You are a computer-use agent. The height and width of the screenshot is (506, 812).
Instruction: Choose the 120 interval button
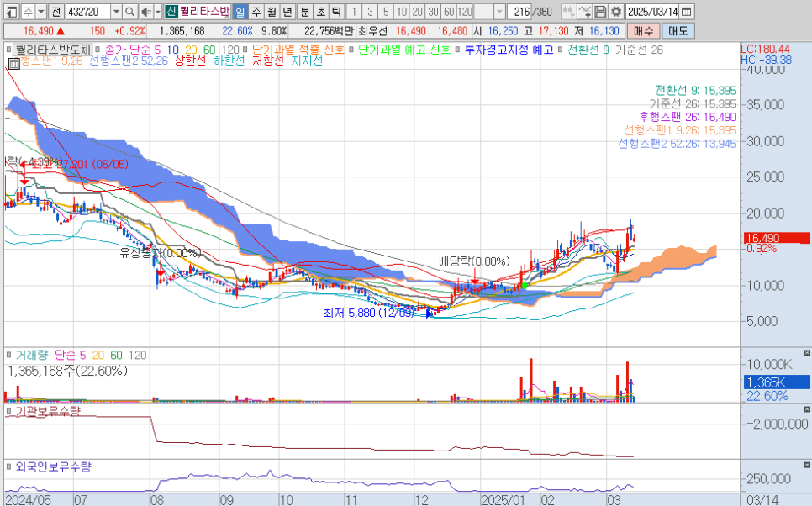pos(465,12)
